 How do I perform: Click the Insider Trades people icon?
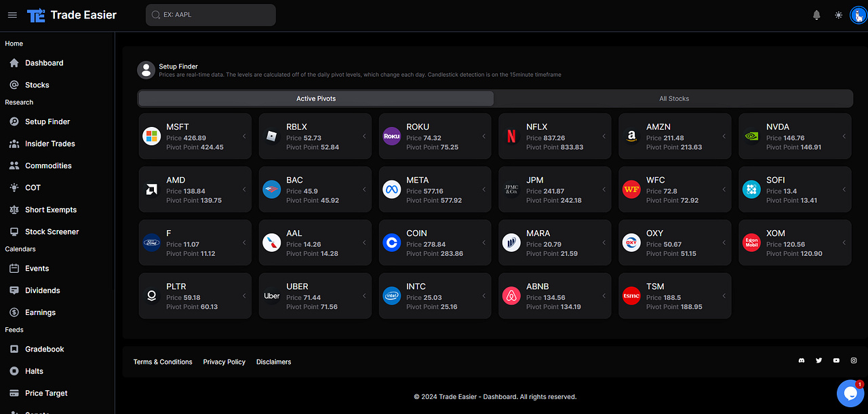click(14, 144)
